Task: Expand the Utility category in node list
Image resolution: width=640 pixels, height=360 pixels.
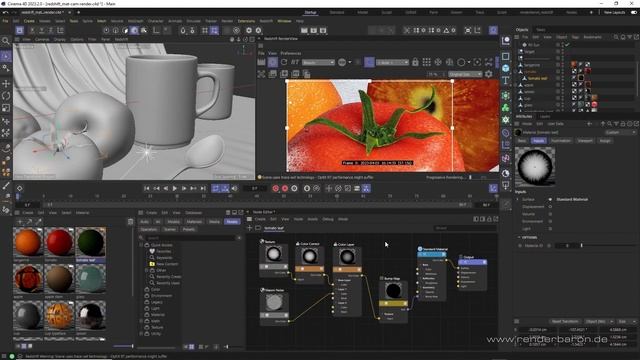Action: [142, 333]
